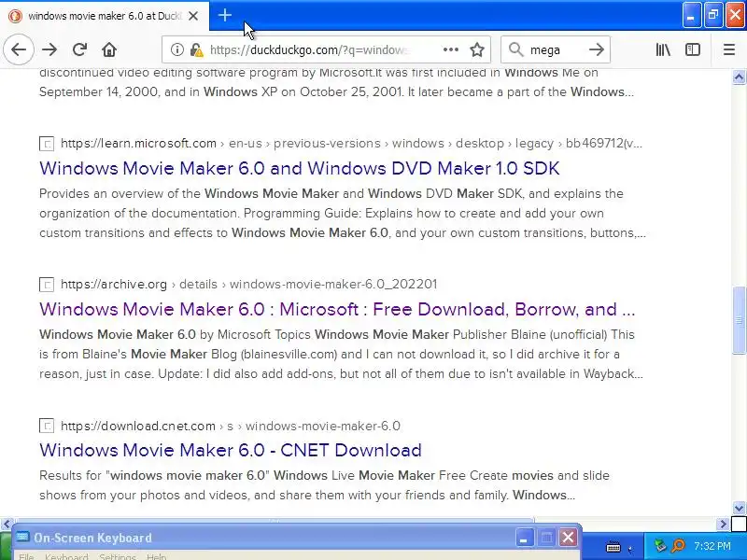Click snippet text 'Results for "windows movie maker 6.0"'
747x560 pixels.
(154, 476)
